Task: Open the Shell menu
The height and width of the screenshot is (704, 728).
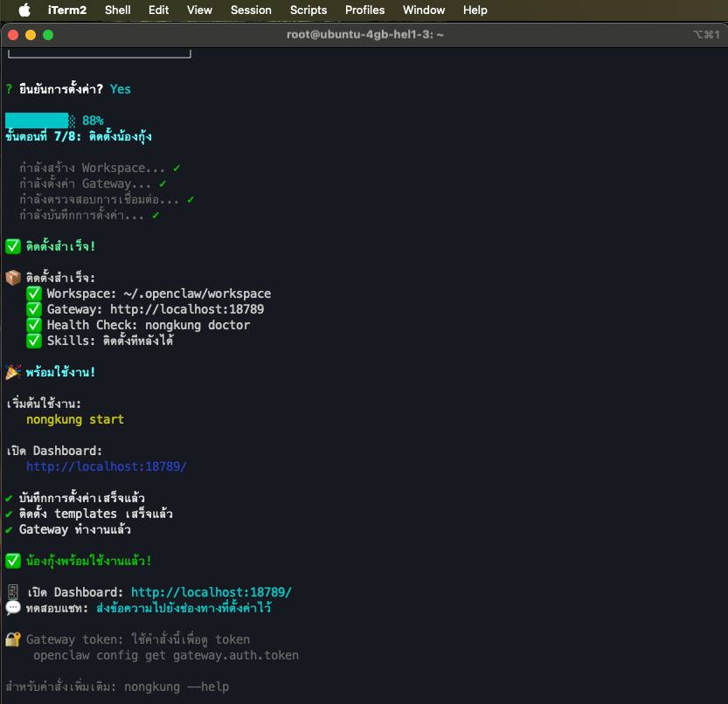Action: point(118,10)
